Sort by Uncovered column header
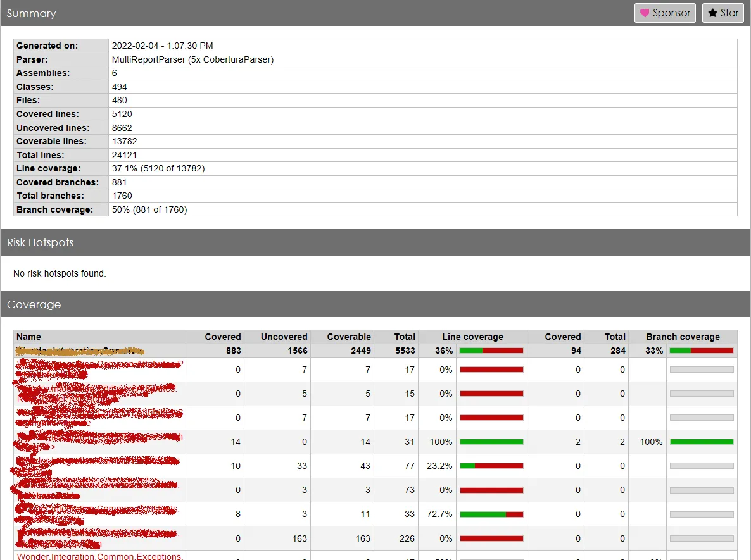Screen dimensions: 751x560 point(284,337)
